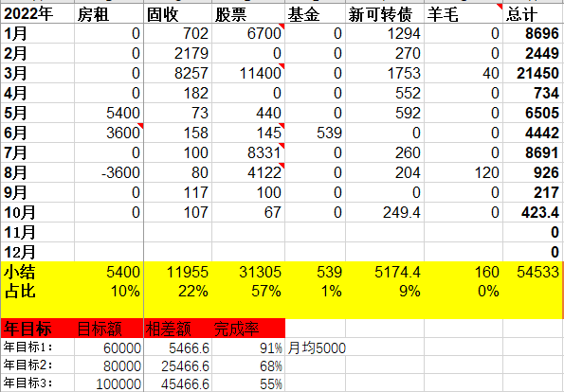Click the 总计 column header
Image resolution: width=564 pixels, height=392 pixels.
533,14
